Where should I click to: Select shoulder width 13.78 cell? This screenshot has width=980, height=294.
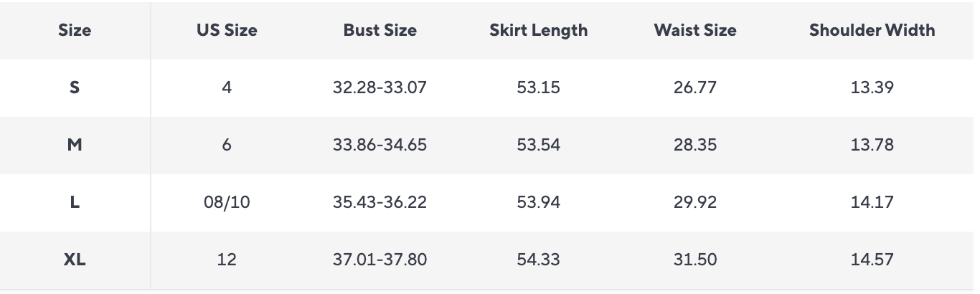click(872, 145)
